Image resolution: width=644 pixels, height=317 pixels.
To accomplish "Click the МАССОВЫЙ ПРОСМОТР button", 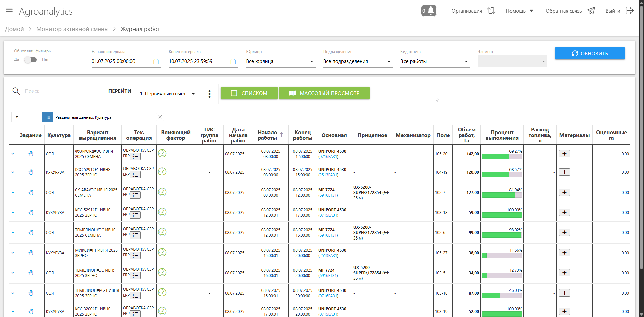I will 324,93.
